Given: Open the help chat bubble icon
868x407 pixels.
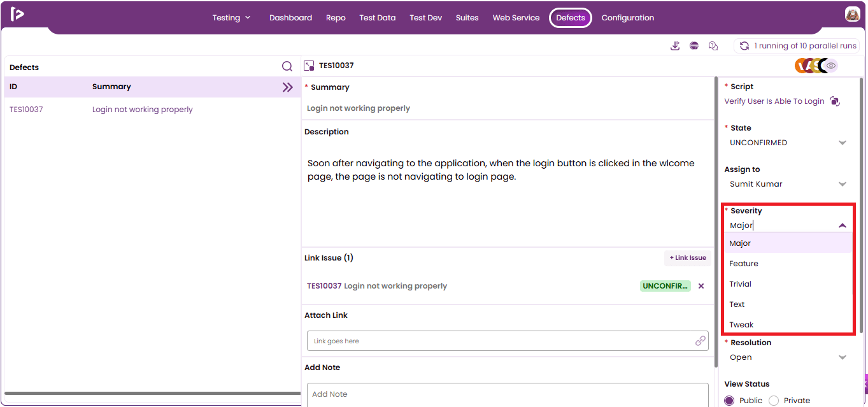Looking at the screenshot, I should click(713, 46).
